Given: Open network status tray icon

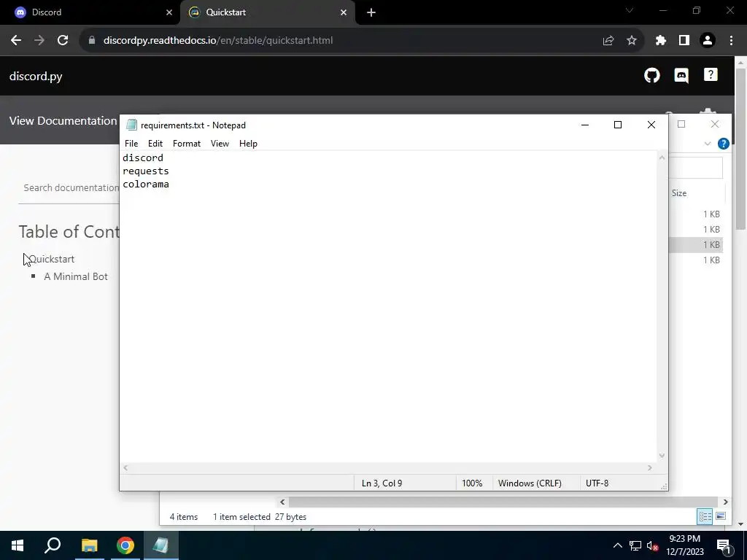Looking at the screenshot, I should (x=635, y=545).
